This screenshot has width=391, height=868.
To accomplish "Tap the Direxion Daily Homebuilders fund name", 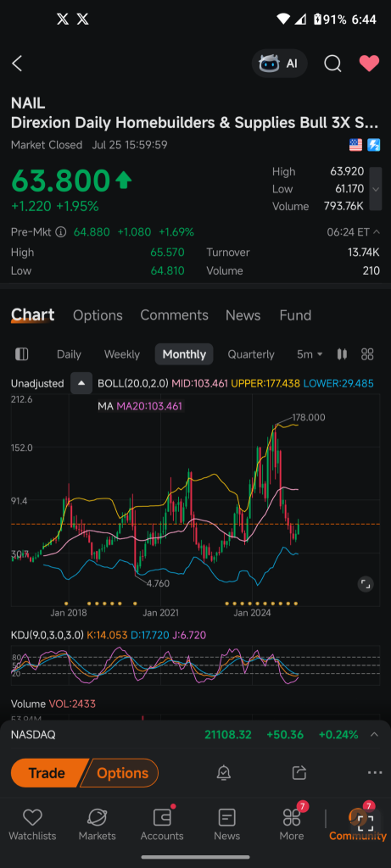I will point(195,123).
